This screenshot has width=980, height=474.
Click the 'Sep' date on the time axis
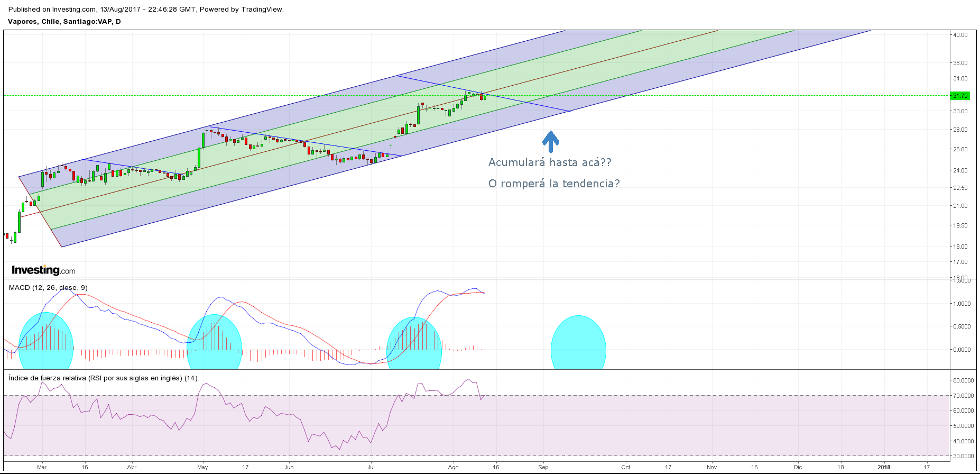click(543, 467)
